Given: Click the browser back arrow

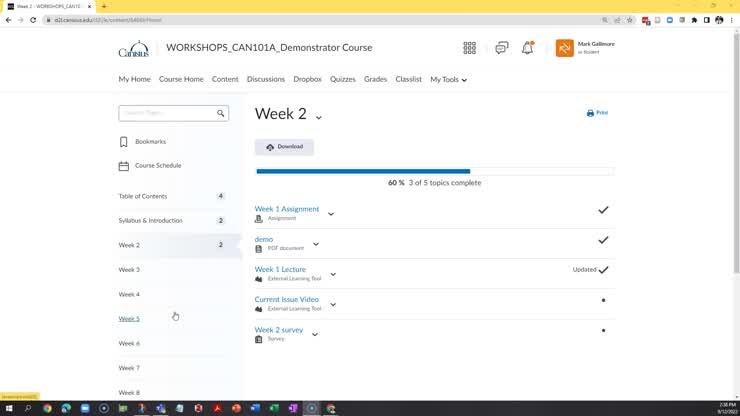Looking at the screenshot, I should (8, 20).
